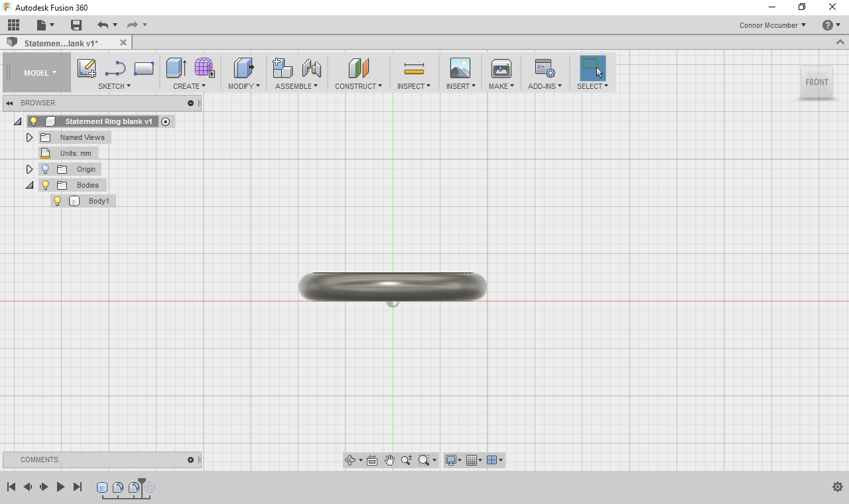Viewport: 849px width, 504px height.
Task: Open the MODEL workspace dropdown
Action: [x=40, y=73]
